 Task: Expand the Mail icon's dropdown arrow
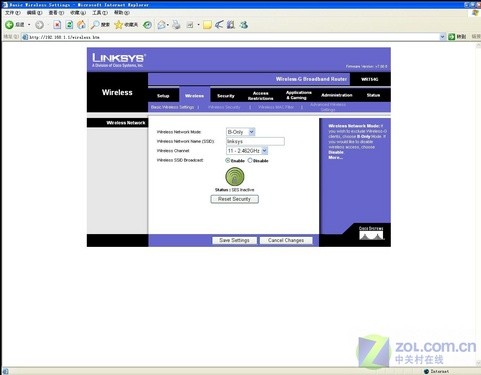pyautogui.click(x=168, y=25)
